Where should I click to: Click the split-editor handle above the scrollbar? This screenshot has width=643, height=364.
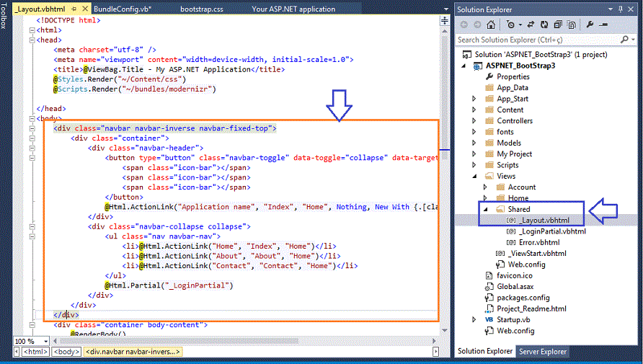[x=445, y=20]
